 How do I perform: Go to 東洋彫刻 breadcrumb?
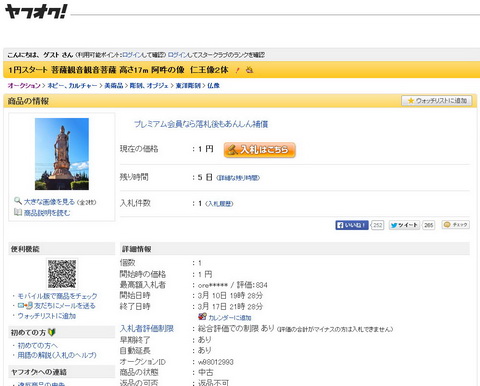click(x=188, y=85)
